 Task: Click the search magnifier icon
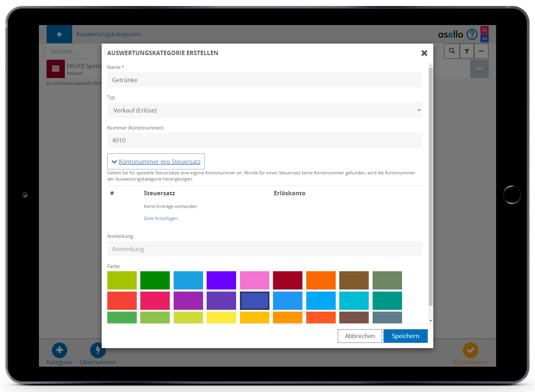[452, 51]
